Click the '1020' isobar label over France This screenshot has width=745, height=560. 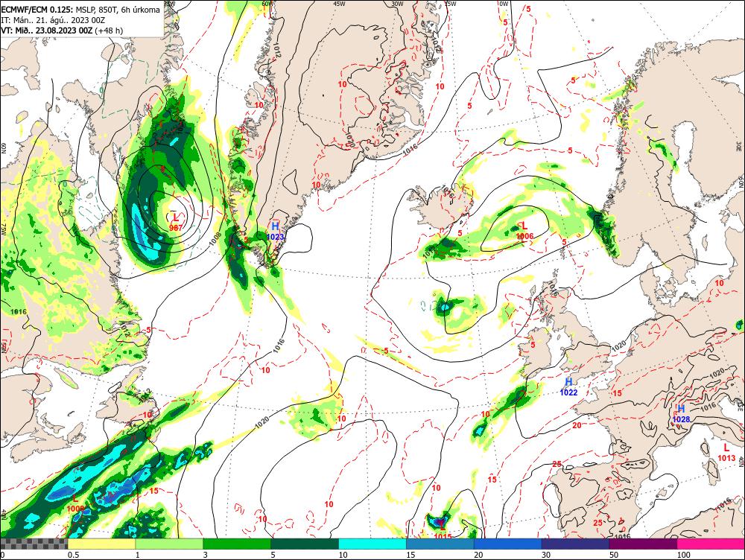tap(618, 346)
